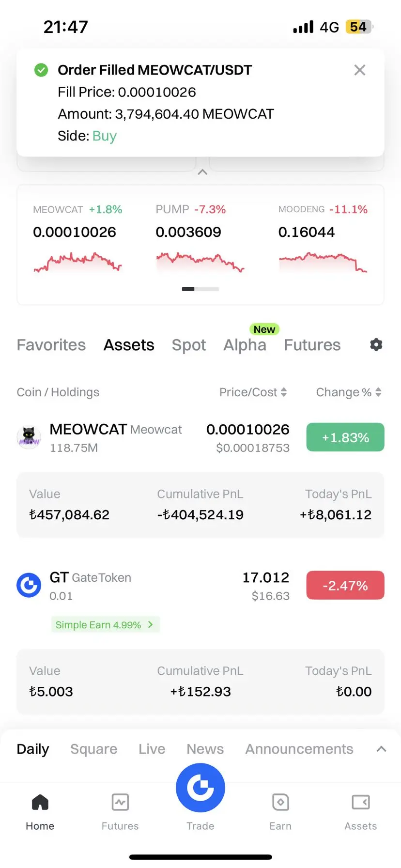Tap the central Gate Trade button
401x868 pixels.
coord(200,788)
